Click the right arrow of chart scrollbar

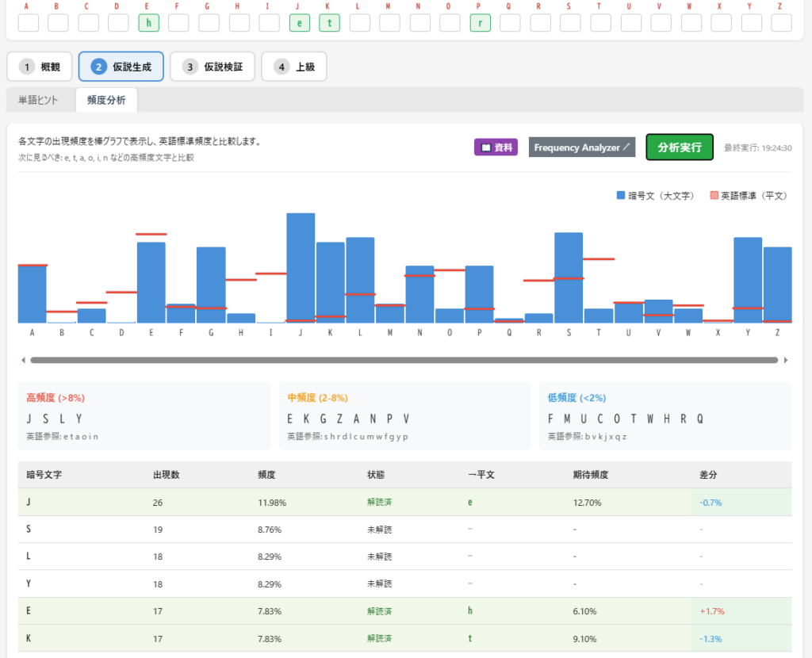click(x=786, y=360)
